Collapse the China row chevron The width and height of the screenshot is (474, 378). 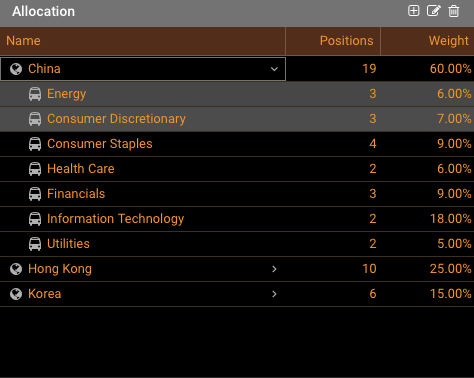[274, 69]
